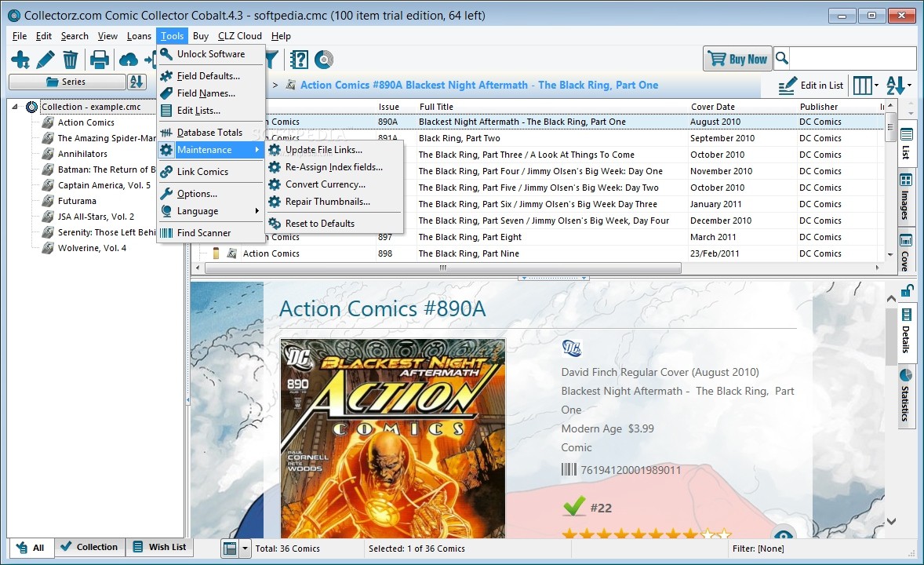Select Re-Assign Index fields... item
Viewport: 924px width, 565px height.
tap(334, 167)
